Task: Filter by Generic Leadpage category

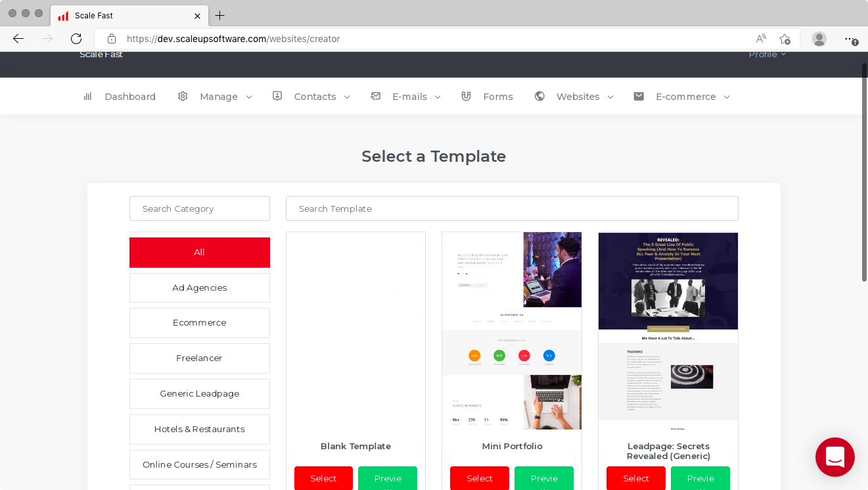Action: [x=200, y=394]
